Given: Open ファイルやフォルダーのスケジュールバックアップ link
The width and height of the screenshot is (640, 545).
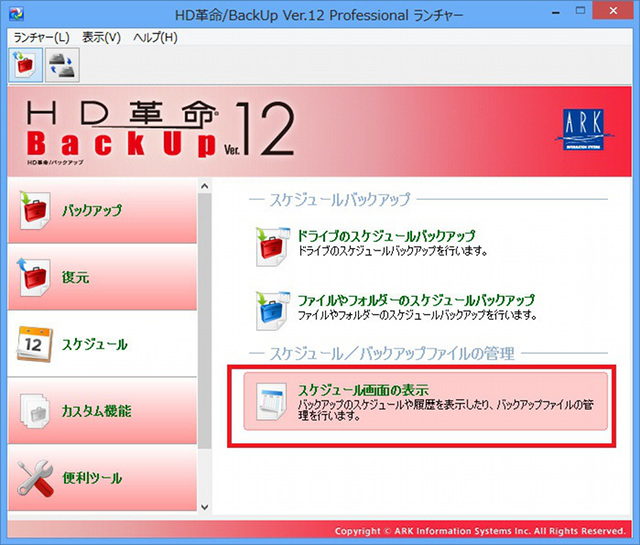Looking at the screenshot, I should [416, 300].
